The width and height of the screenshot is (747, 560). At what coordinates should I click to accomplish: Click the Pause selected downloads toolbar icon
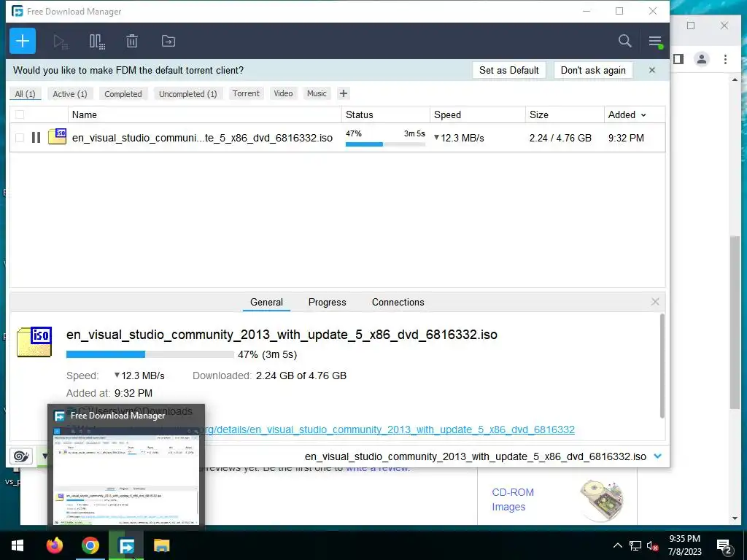tap(97, 42)
